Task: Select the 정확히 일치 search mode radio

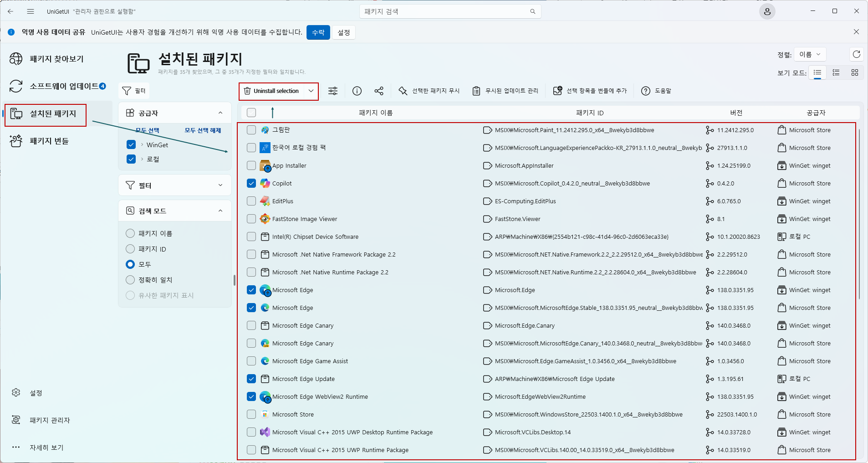Action: [130, 280]
